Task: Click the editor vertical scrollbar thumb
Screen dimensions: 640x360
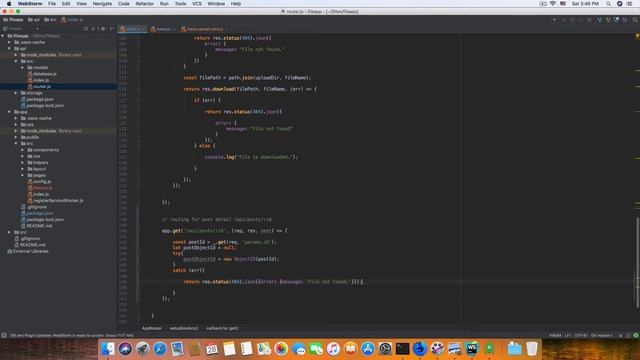Action: 637,262
